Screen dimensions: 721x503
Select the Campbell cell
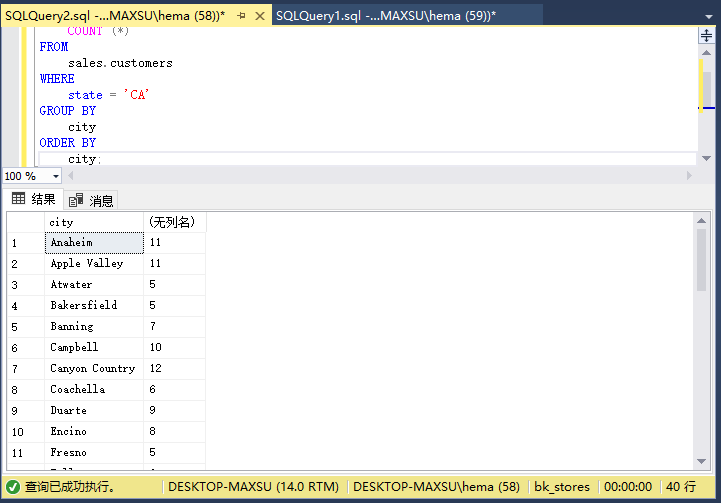[94, 348]
